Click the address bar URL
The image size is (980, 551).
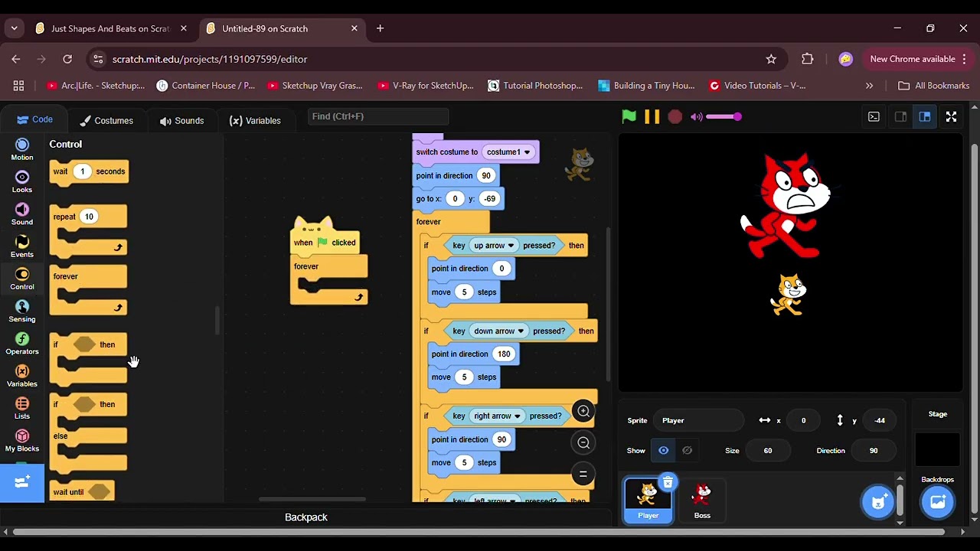coord(210,59)
